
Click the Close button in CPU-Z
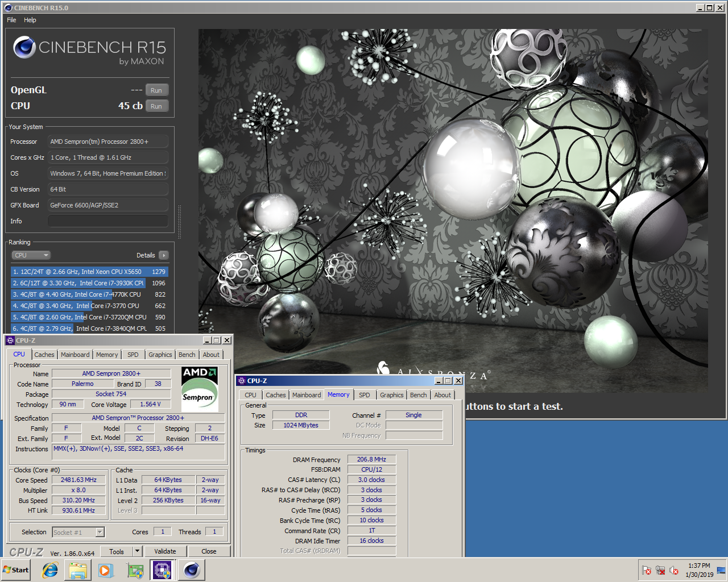pyautogui.click(x=209, y=551)
